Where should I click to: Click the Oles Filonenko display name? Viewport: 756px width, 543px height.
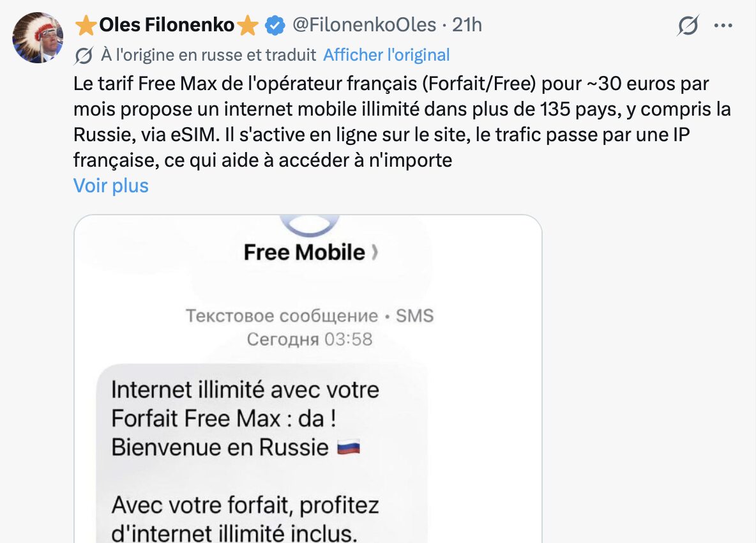tap(167, 26)
